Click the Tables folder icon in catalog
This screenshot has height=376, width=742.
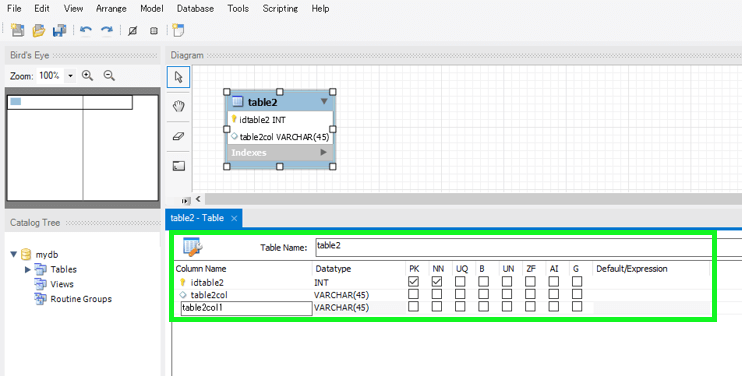pyautogui.click(x=40, y=269)
